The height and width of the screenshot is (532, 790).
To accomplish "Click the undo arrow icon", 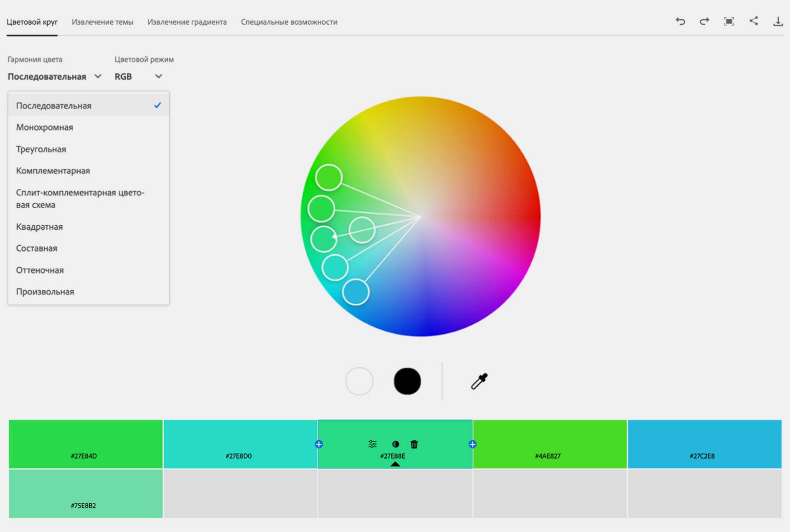I will [x=680, y=21].
